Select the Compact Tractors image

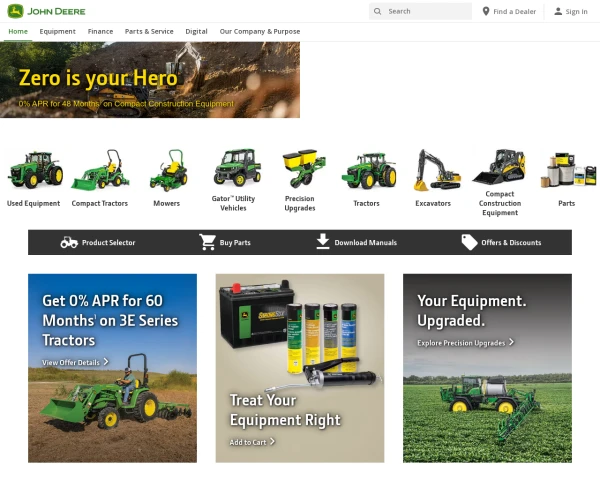(x=100, y=170)
